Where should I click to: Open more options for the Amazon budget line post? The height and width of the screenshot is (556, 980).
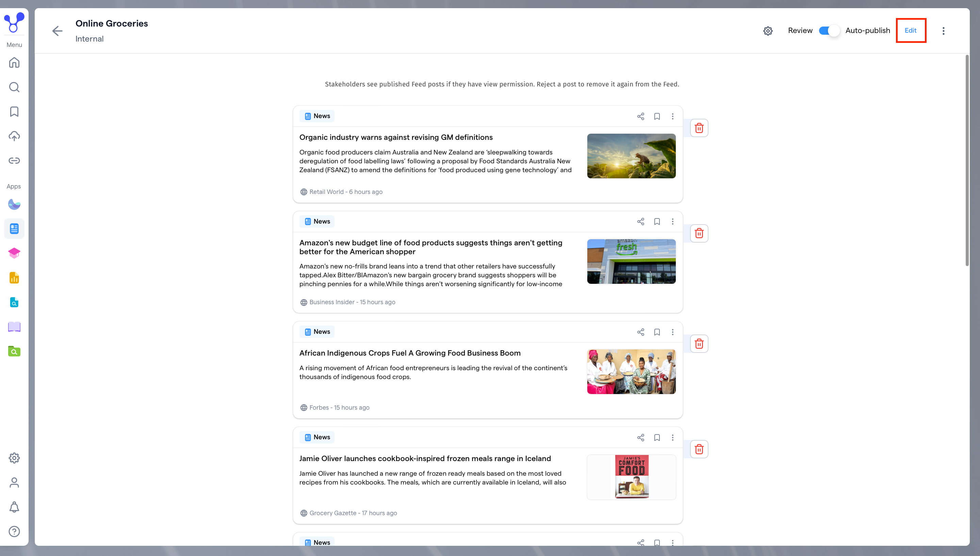coord(673,222)
